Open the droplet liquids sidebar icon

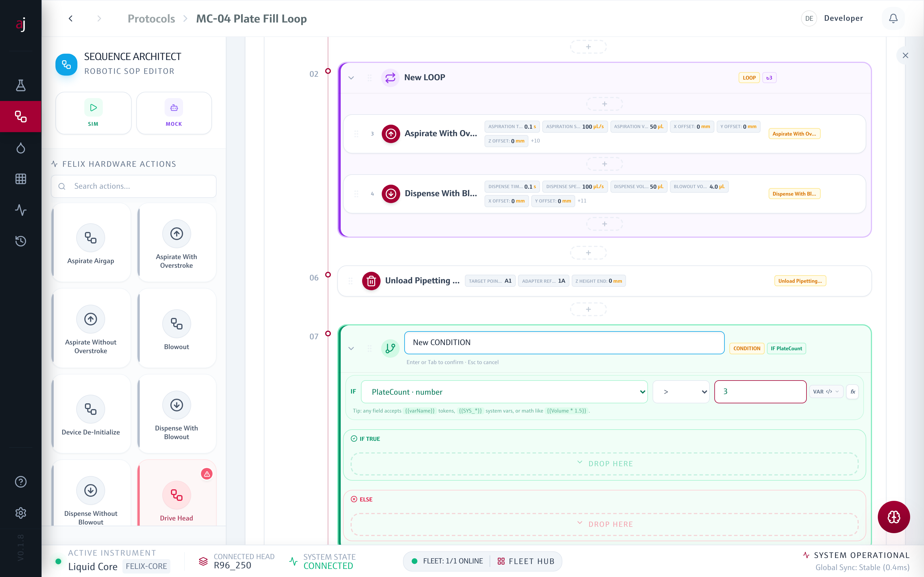pos(21,148)
